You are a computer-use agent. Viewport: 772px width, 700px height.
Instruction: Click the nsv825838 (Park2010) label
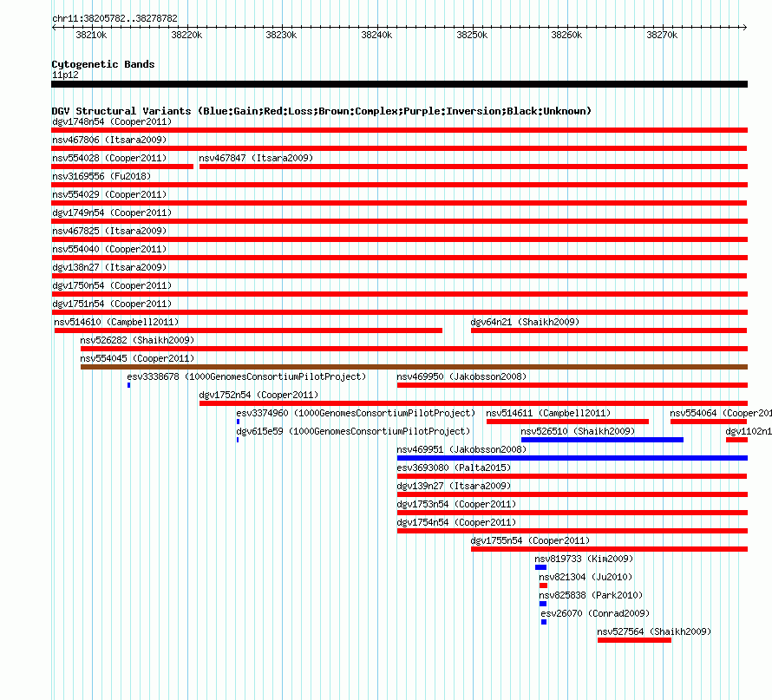click(x=591, y=595)
